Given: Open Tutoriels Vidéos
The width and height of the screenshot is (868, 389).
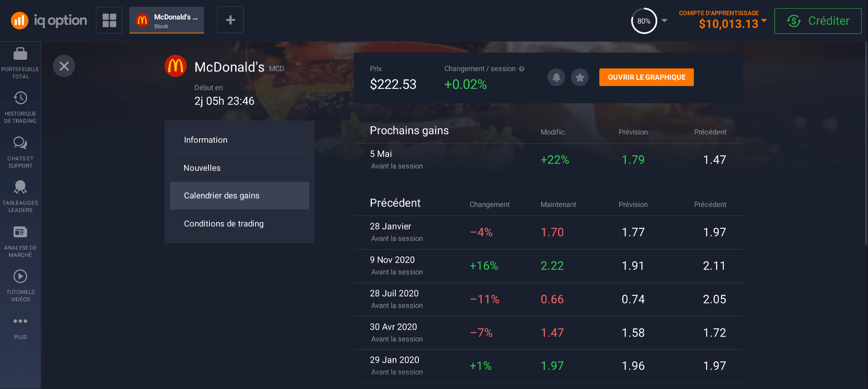Looking at the screenshot, I should tap(20, 276).
